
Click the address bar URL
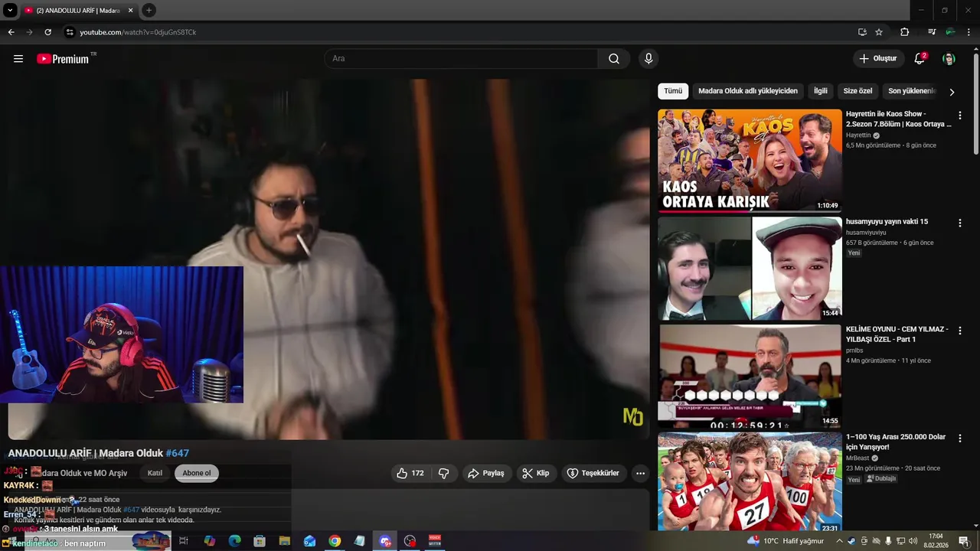pos(138,32)
